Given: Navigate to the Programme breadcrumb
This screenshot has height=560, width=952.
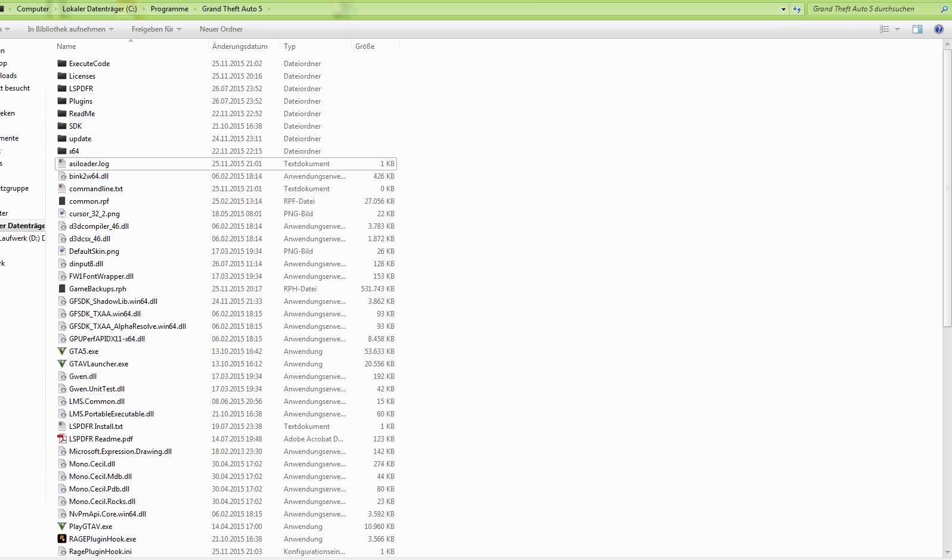Looking at the screenshot, I should point(169,9).
